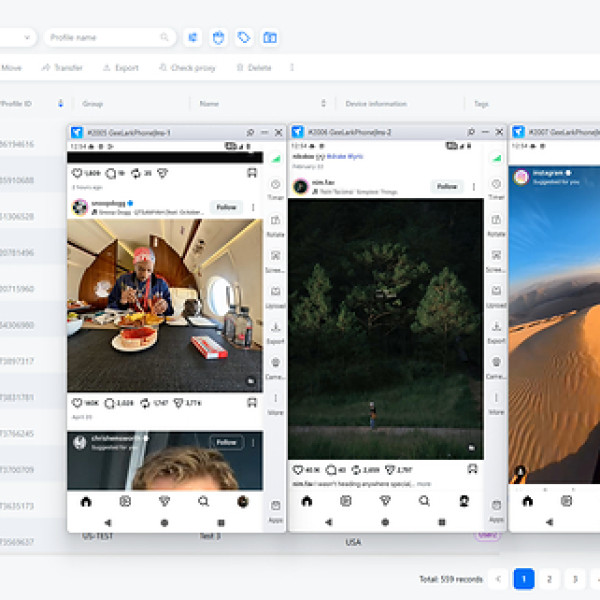This screenshot has width=600, height=600.
Task: Open the More options in phone-2 sidebar
Action: 496,398
